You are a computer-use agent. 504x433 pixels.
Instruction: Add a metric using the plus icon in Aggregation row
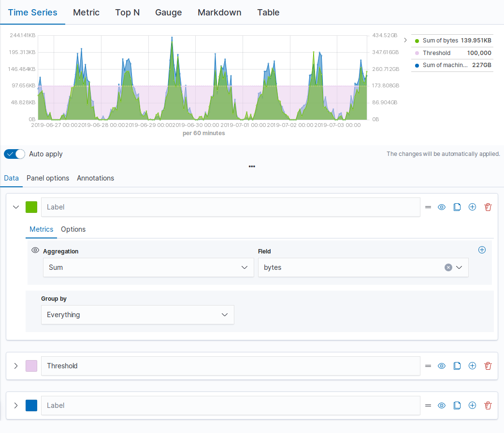point(482,250)
